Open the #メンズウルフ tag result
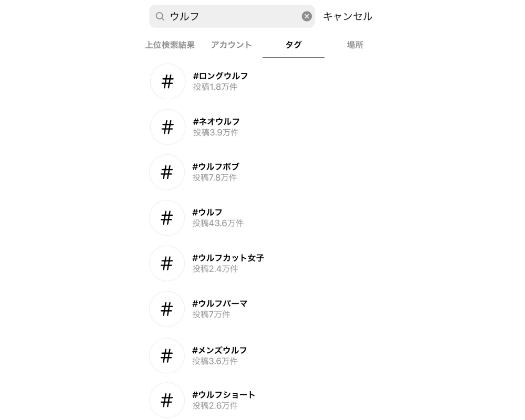525x420 pixels. [x=261, y=356]
